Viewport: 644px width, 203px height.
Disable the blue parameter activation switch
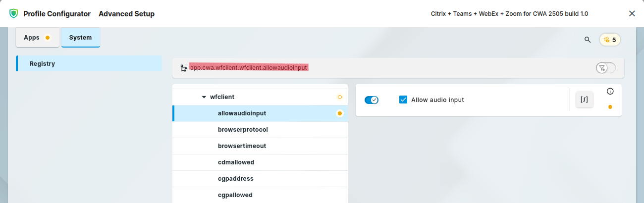coord(372,100)
